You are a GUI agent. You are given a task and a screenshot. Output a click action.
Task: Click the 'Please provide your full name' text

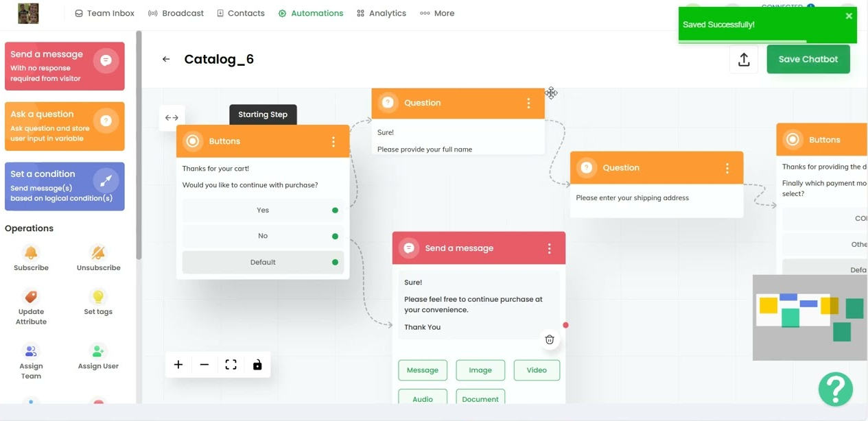coord(425,149)
